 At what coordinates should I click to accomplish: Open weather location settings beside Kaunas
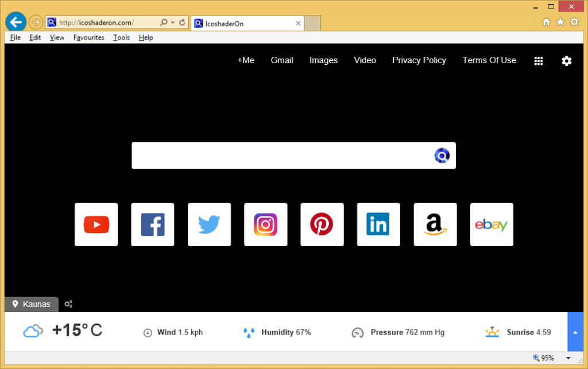coord(68,304)
